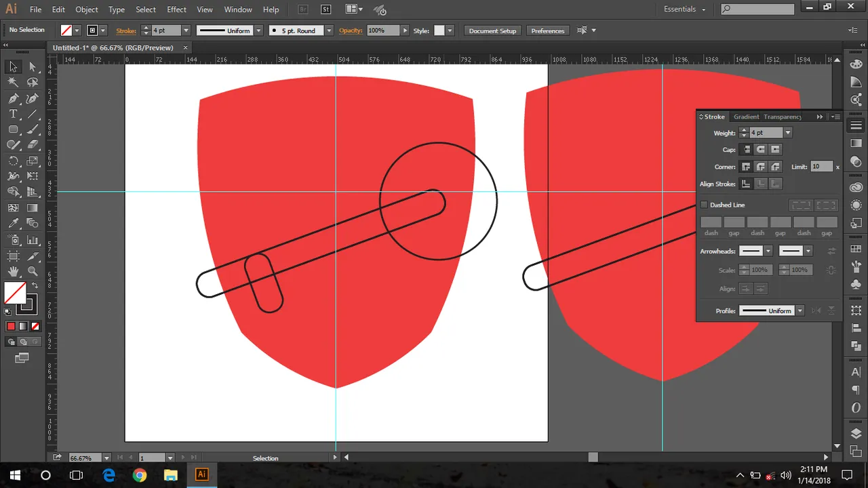Open brush definition 5 pt. Round dropdown
The height and width of the screenshot is (488, 868).
329,30
